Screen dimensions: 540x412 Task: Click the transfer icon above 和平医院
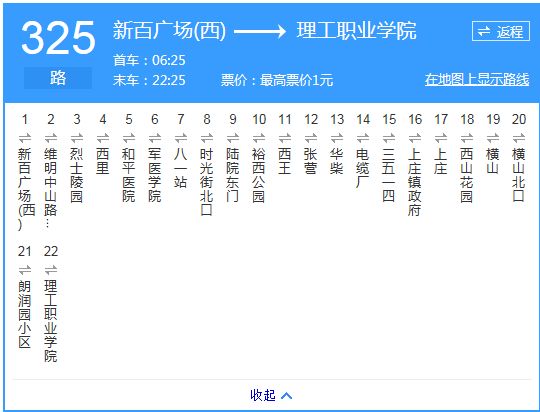[129, 138]
